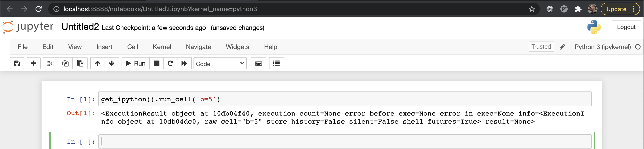The image size is (644, 149).
Task: Open the Chrome browser menu
Action: [x=634, y=9]
